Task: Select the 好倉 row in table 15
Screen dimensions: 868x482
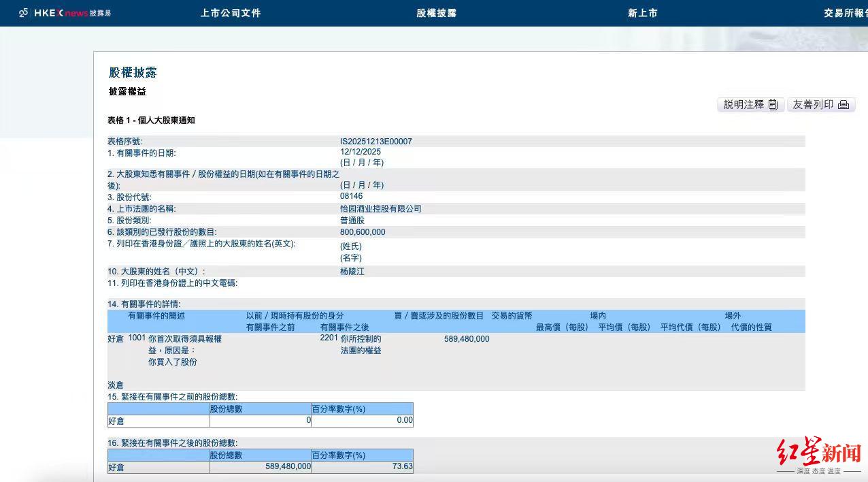Action: click(116, 421)
